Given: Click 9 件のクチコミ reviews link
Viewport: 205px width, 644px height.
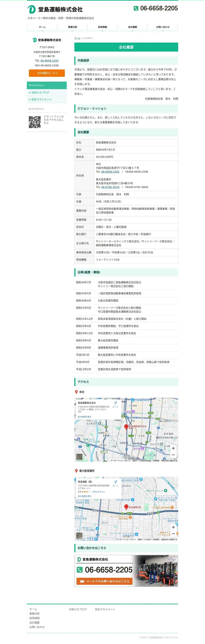Looking at the screenshot, I should [98, 492].
